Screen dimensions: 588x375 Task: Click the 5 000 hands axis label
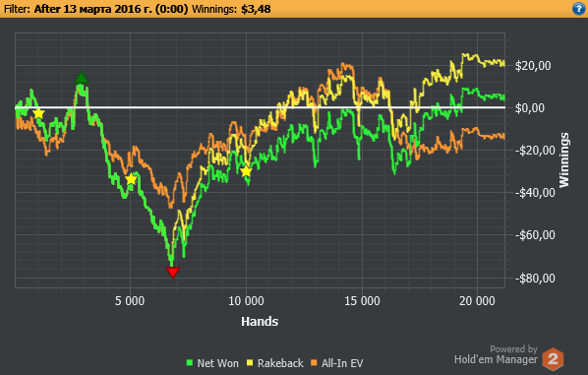tap(130, 300)
